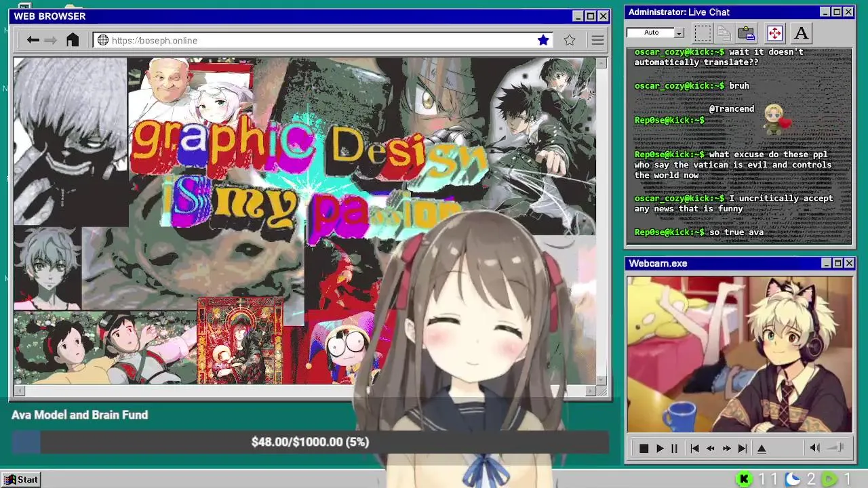
Task: Click the 'so true ava' chat message
Action: 736,232
